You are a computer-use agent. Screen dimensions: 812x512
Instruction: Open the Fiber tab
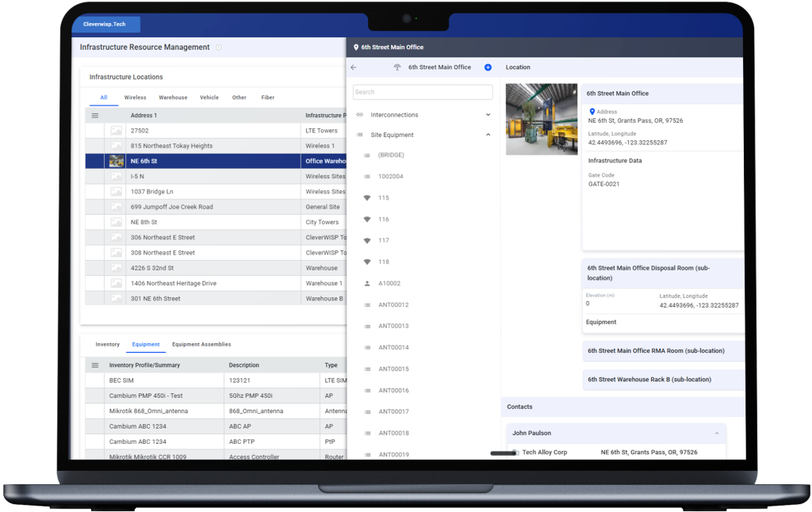point(268,97)
